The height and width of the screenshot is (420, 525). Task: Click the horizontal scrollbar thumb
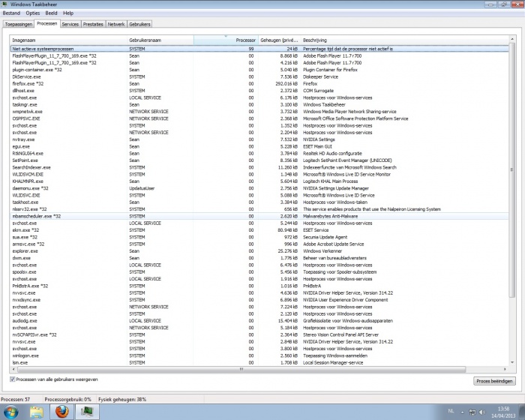241,369
